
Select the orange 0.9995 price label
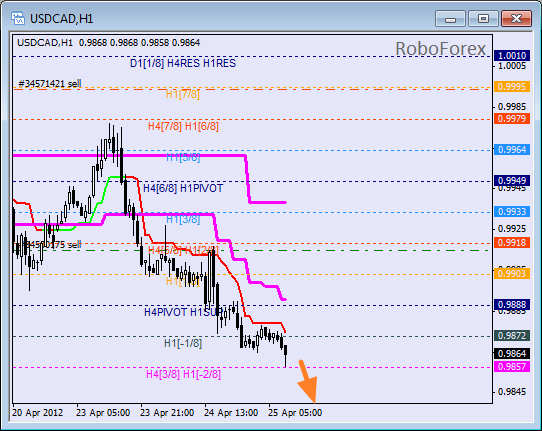point(512,86)
